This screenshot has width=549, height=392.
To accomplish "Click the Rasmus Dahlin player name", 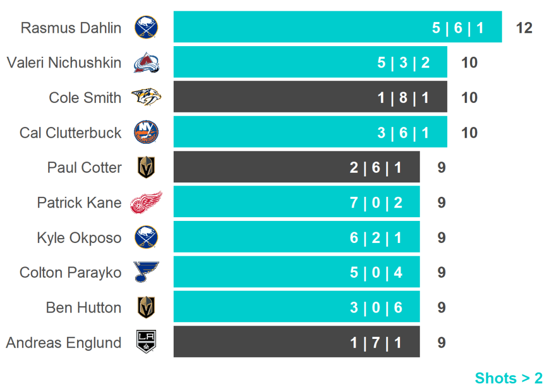I will tap(71, 28).
